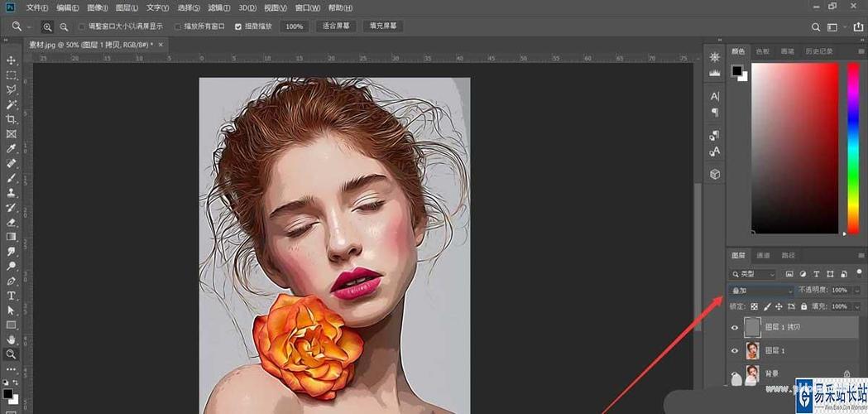Select the Rectangular Marquee tool
The image size is (868, 414).
tap(11, 75)
